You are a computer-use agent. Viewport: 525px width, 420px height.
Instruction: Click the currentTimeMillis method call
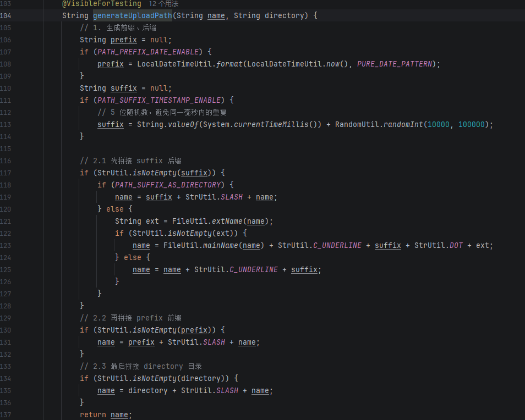tap(271, 124)
